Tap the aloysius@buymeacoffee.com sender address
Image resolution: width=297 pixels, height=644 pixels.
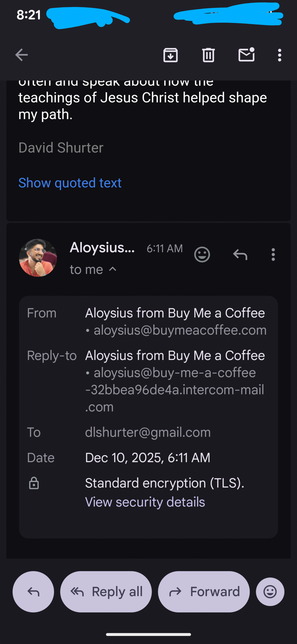(x=180, y=330)
